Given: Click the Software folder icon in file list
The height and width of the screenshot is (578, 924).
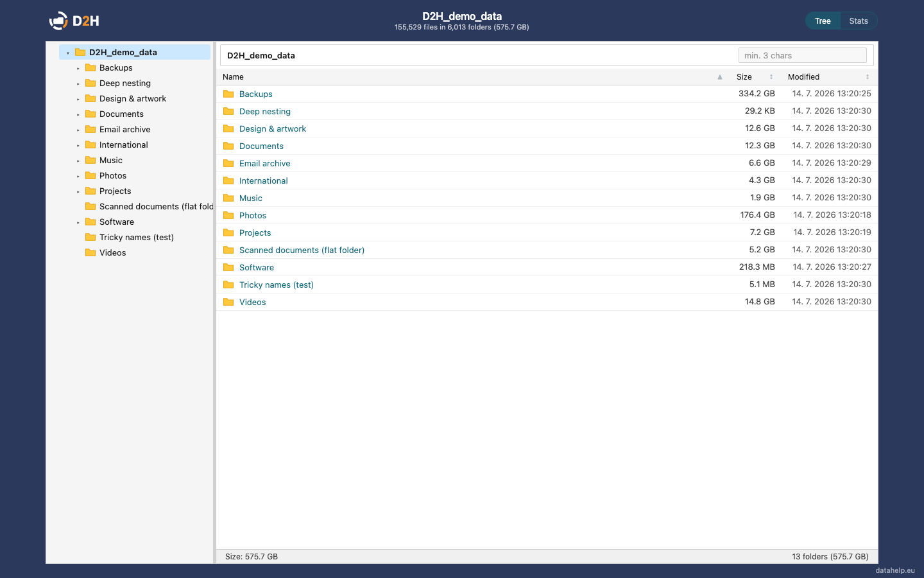Looking at the screenshot, I should [x=228, y=267].
